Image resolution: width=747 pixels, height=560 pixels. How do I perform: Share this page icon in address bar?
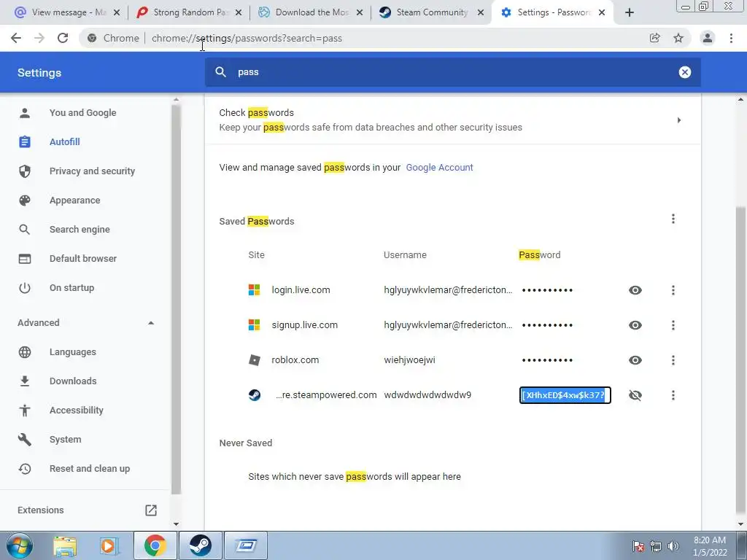pyautogui.click(x=655, y=38)
